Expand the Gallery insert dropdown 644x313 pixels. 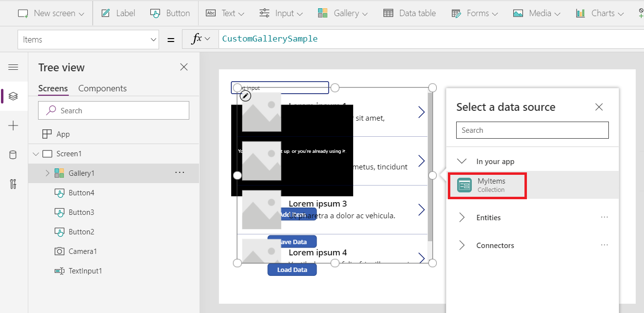pos(343,13)
